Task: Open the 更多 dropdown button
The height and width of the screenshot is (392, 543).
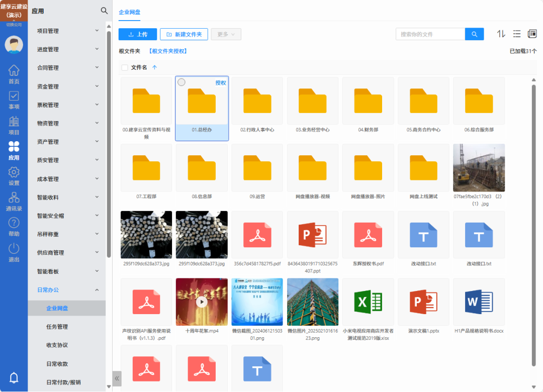Action: [226, 34]
